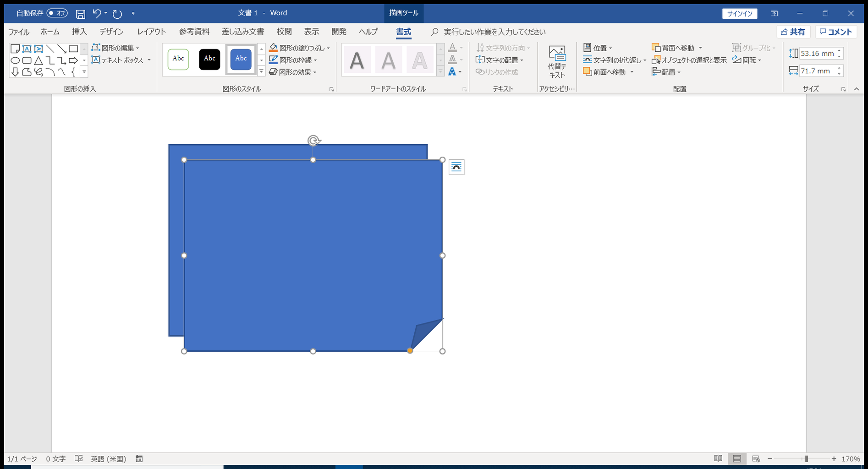Open the 配置 align dropdown
This screenshot has height=469, width=868.
666,72
